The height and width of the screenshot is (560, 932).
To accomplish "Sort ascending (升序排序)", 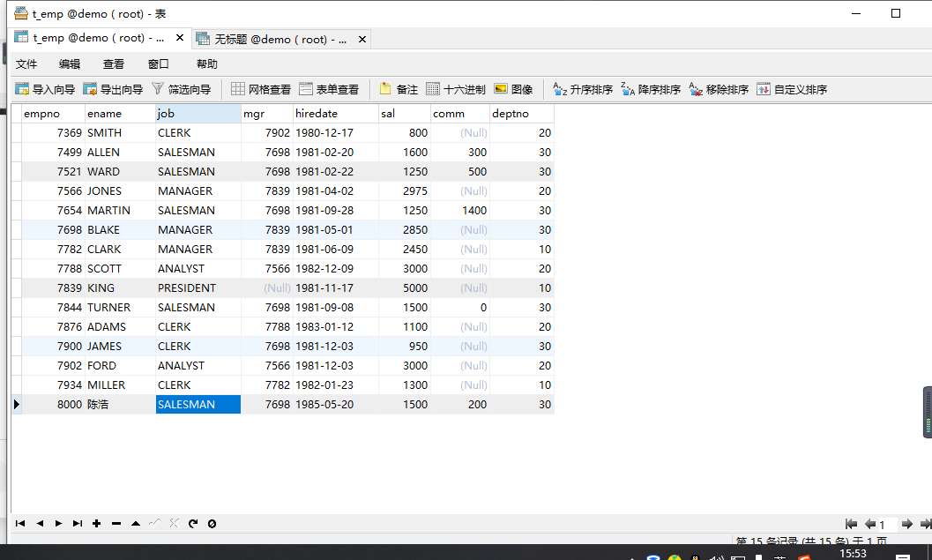I will [x=583, y=89].
